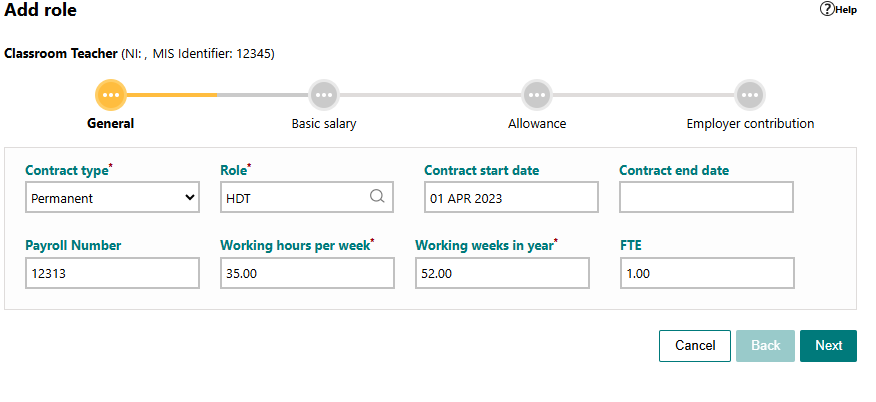Go to the Basic salary step label

pyautogui.click(x=324, y=123)
